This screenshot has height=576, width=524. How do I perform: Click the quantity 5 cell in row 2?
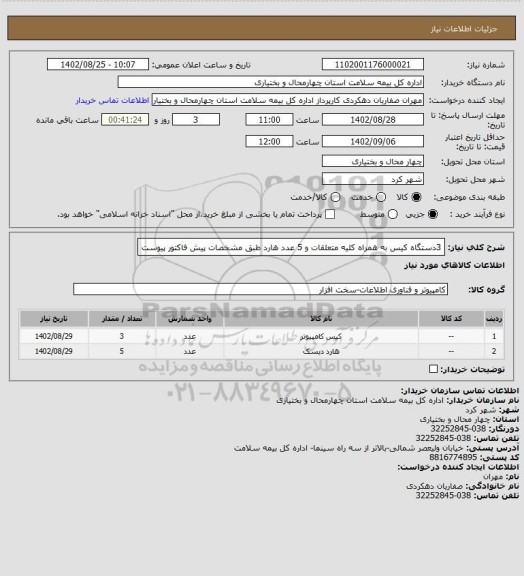point(122,352)
